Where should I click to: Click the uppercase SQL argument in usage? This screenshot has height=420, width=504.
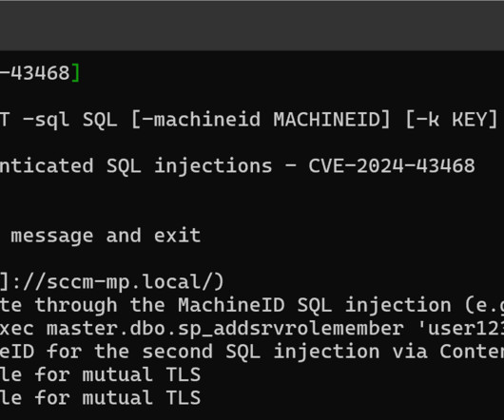[100, 120]
